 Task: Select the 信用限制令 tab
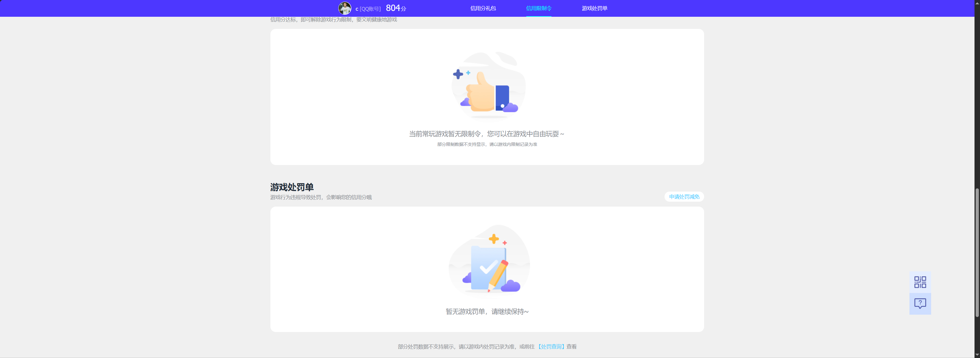(538, 8)
